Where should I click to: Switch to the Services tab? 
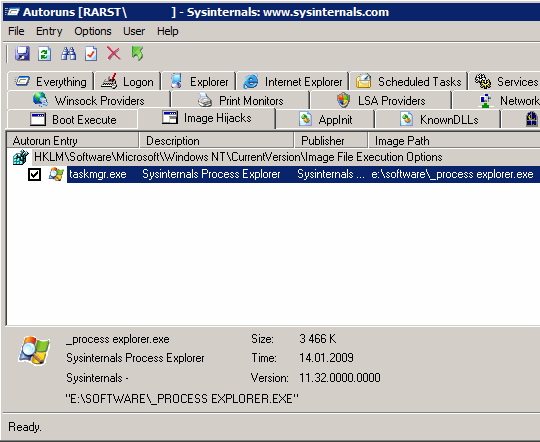[505, 82]
